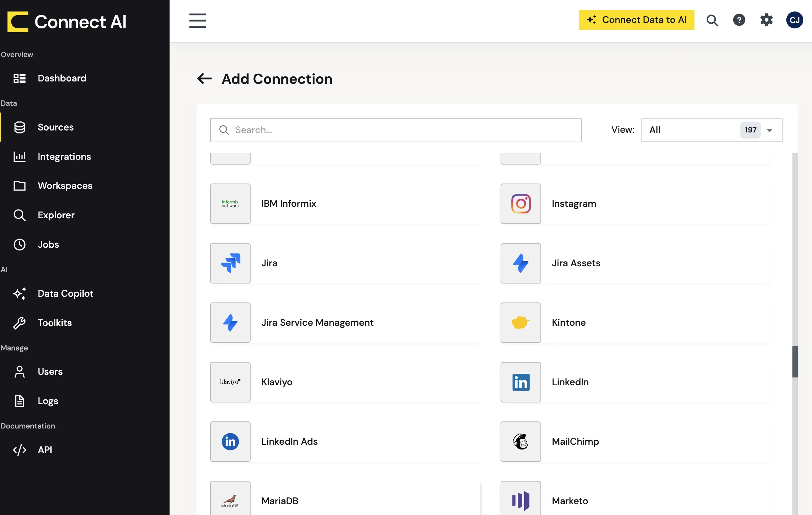812x515 pixels.
Task: Select the Jira Assets connector icon
Action: click(x=521, y=263)
